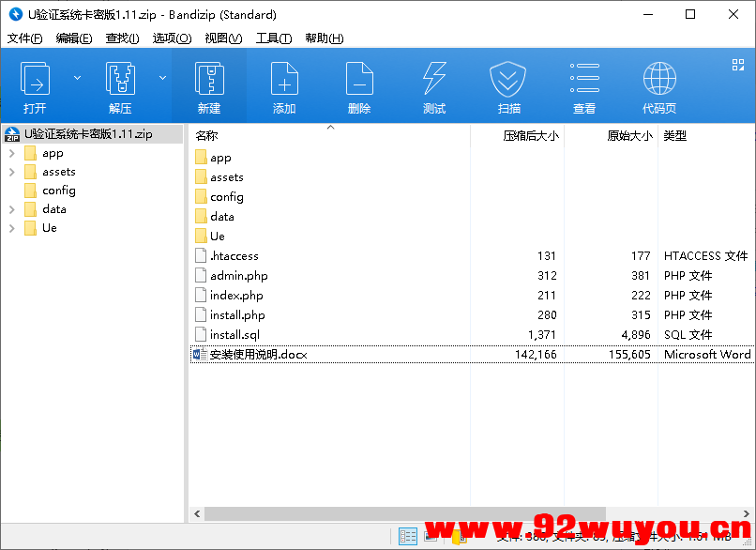Viewport: 756px width, 550px height.
Task: Open the dropdown arrow beside 打开
Action: point(77,77)
